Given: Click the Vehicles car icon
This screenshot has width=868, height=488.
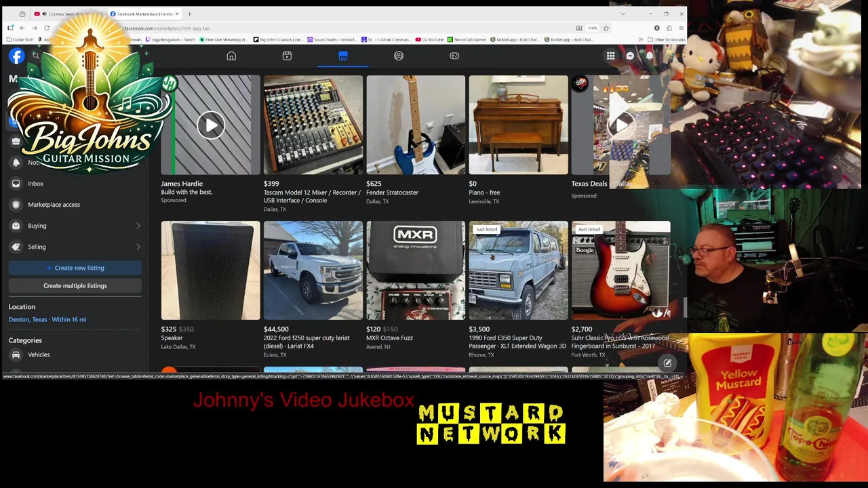Looking at the screenshot, I should [16, 354].
